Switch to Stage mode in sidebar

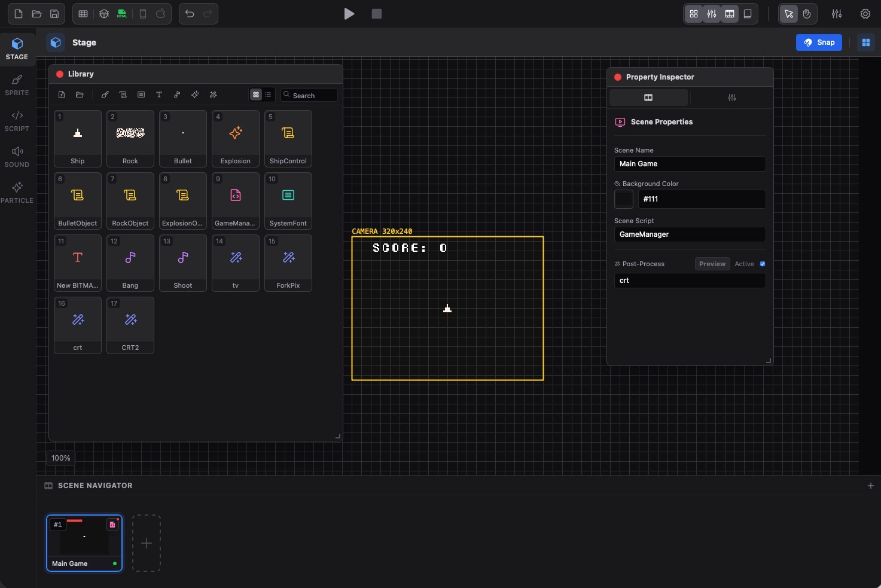click(17, 49)
